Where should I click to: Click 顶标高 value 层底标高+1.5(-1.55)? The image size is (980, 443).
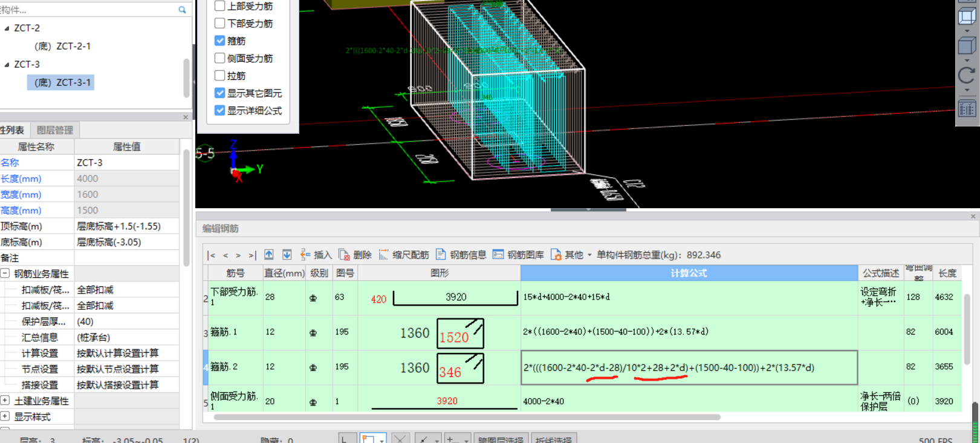click(126, 226)
